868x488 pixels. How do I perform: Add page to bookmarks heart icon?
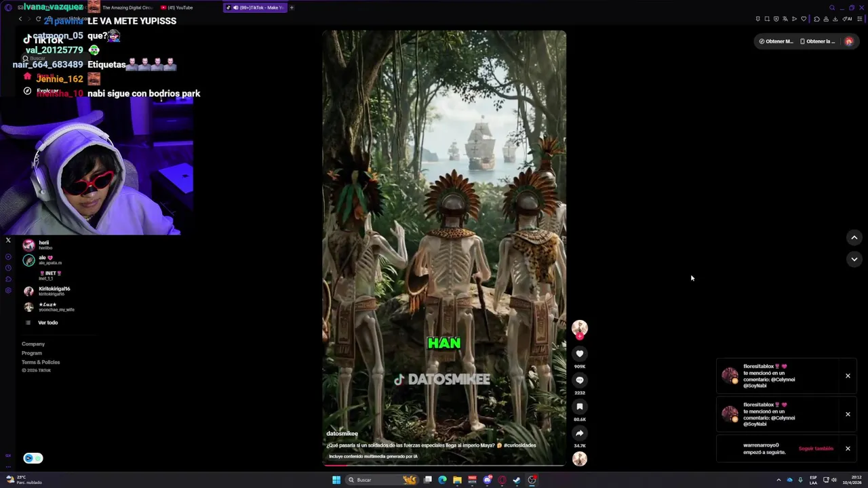[804, 19]
